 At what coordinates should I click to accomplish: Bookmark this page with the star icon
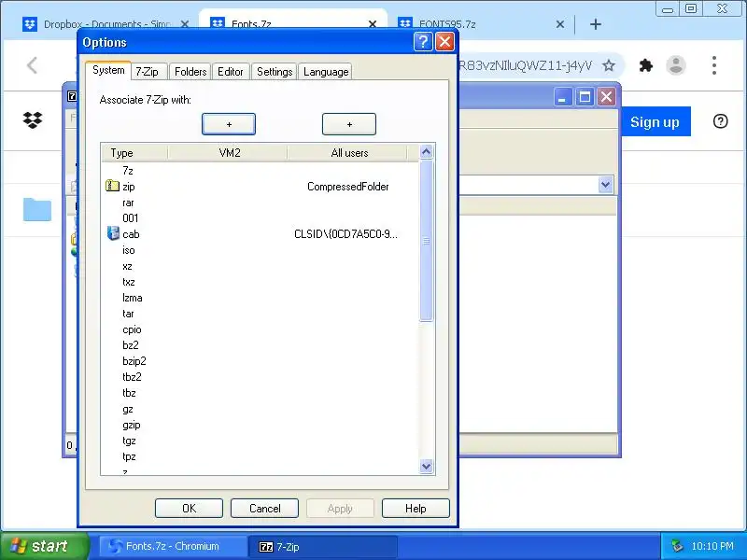point(609,65)
